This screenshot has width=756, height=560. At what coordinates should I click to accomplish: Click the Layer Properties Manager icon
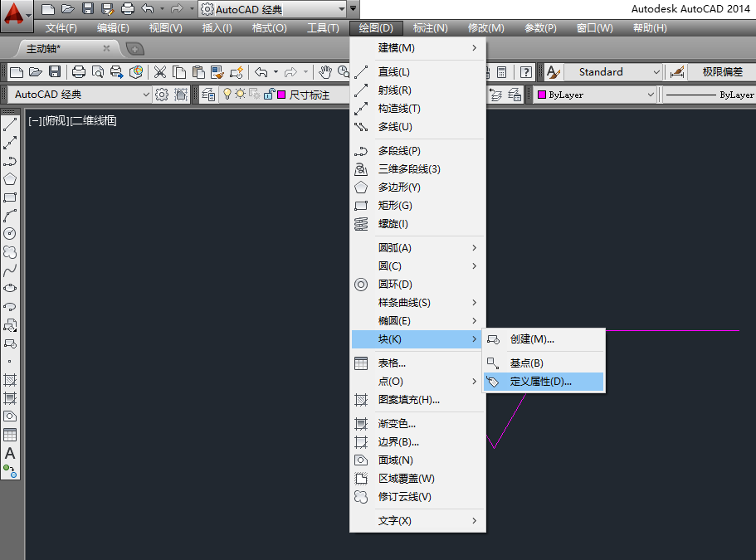(208, 95)
